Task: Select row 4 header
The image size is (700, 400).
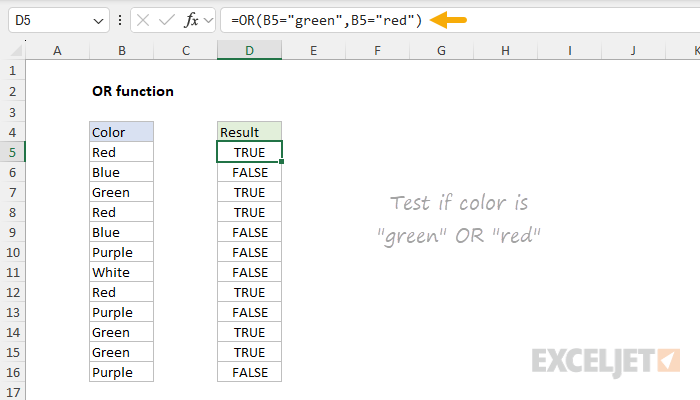Action: [12, 132]
